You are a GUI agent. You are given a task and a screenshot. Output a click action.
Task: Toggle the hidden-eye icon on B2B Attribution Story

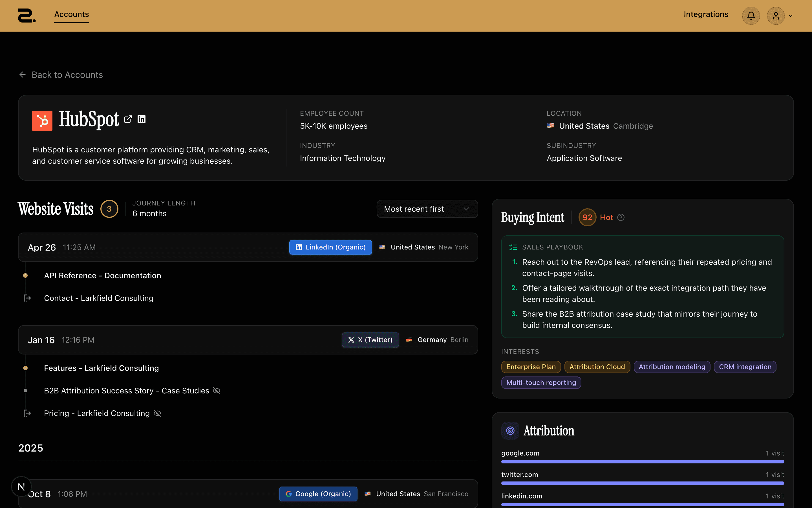[217, 390]
